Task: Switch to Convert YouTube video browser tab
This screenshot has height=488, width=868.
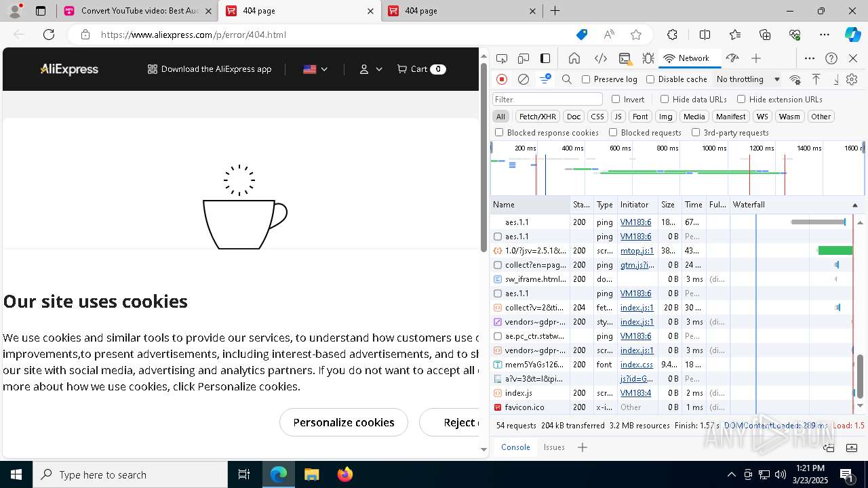Action: [x=136, y=11]
